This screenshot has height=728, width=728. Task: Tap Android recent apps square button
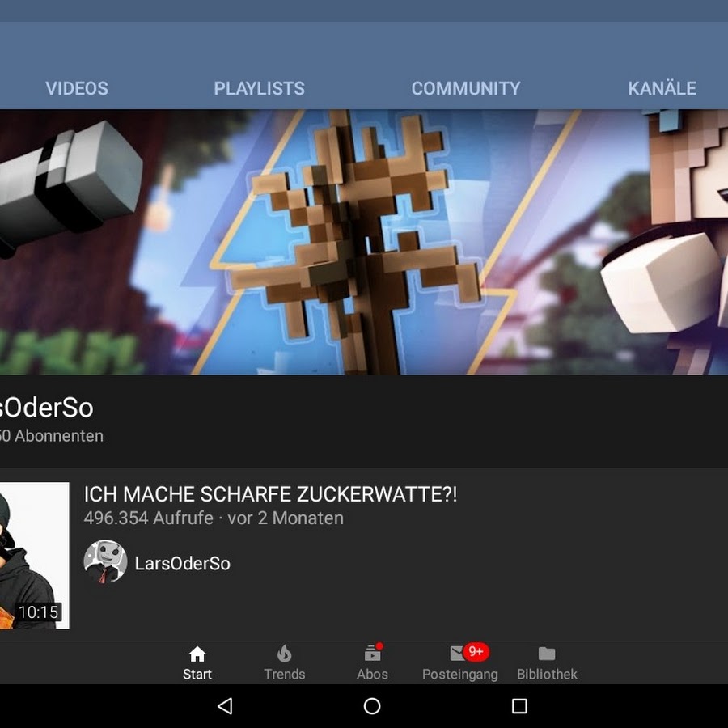519,706
